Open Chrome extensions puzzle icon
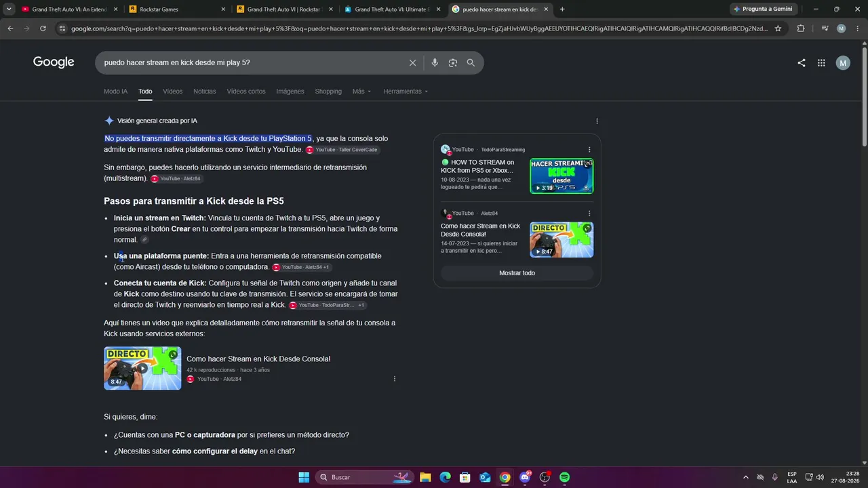Image resolution: width=868 pixels, height=488 pixels. (x=801, y=28)
